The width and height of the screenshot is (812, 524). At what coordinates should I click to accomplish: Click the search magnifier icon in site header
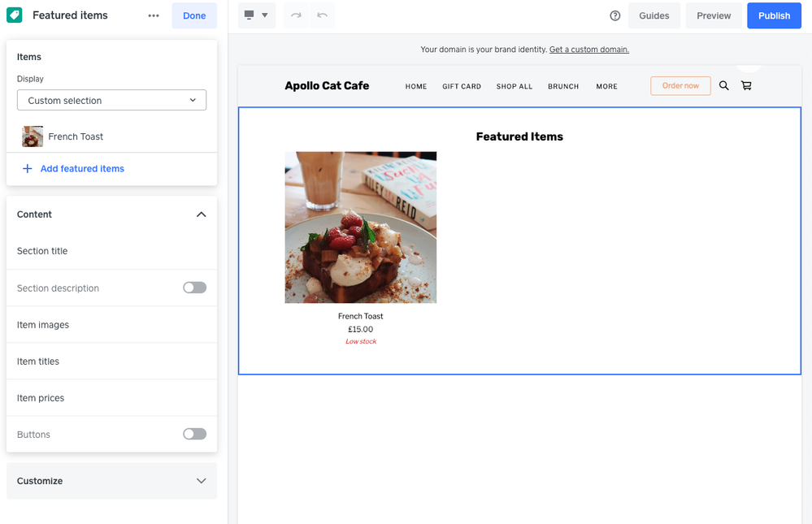(x=723, y=85)
